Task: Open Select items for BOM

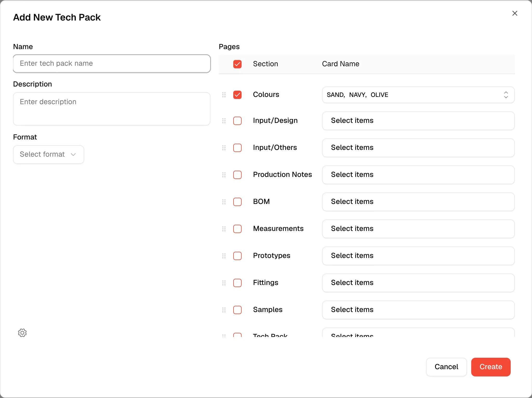Action: point(418,202)
